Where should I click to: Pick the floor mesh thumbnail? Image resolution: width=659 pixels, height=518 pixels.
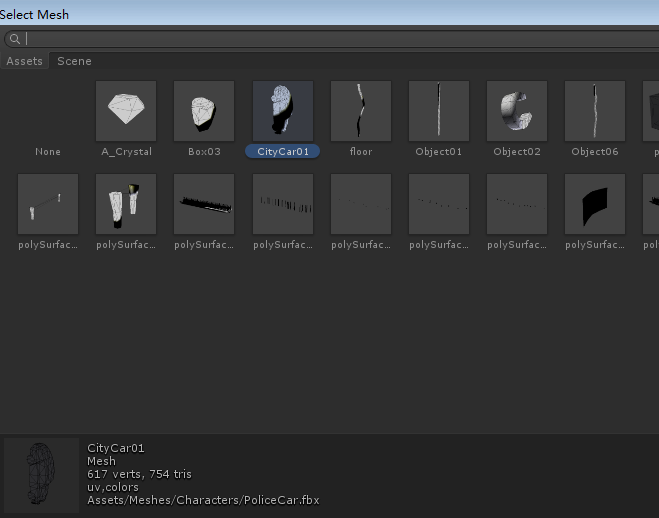tap(361, 111)
